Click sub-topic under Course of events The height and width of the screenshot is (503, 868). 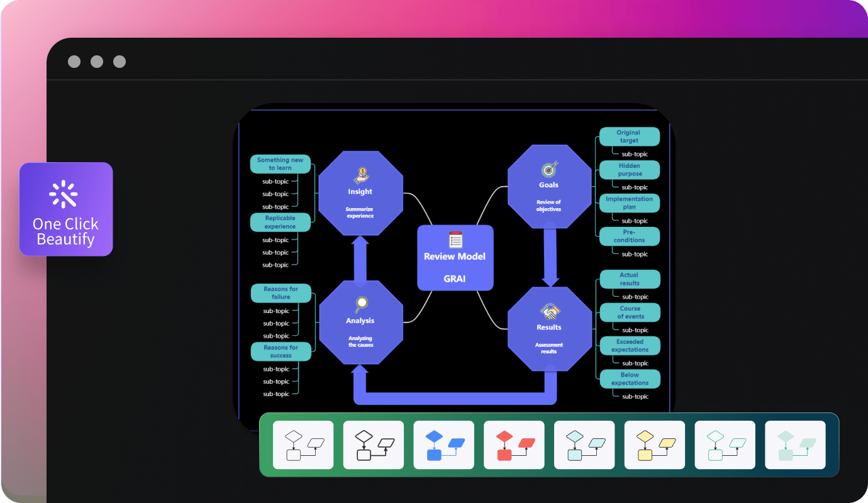point(635,330)
